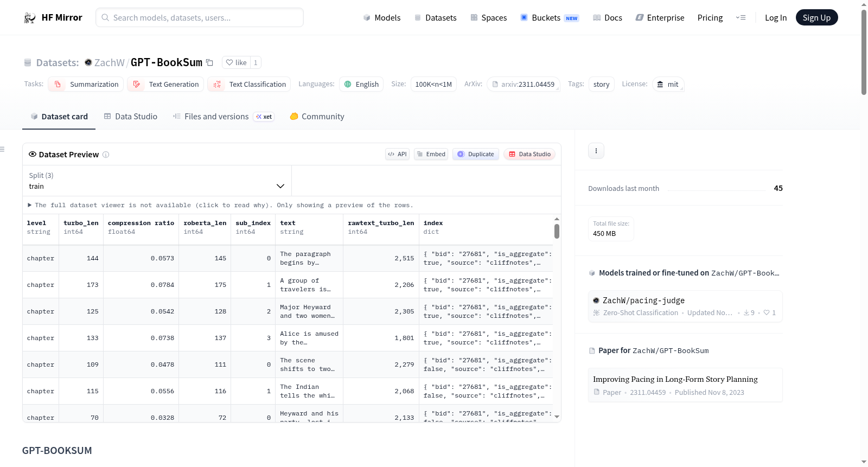Click the Text Generation task icon
Screen dimensions: 868x467
[137, 84]
